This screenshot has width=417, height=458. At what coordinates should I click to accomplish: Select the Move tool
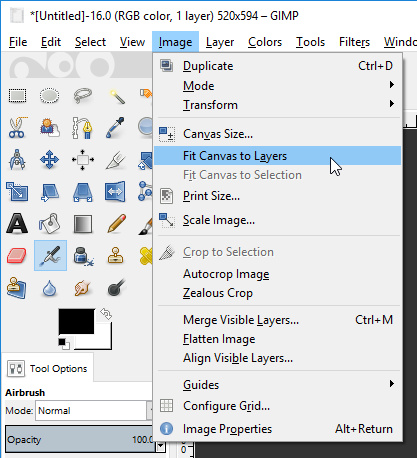point(50,160)
